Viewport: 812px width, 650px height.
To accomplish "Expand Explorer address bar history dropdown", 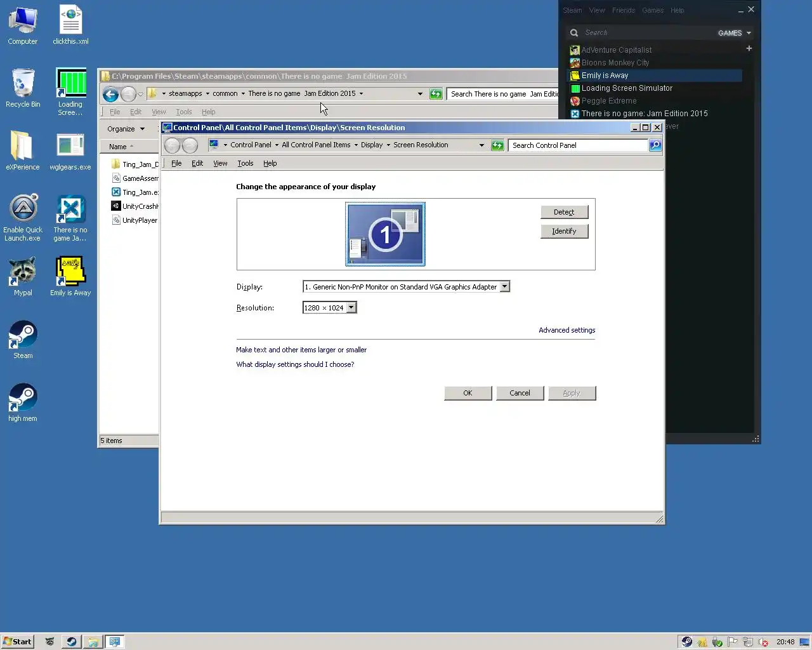I will point(420,94).
